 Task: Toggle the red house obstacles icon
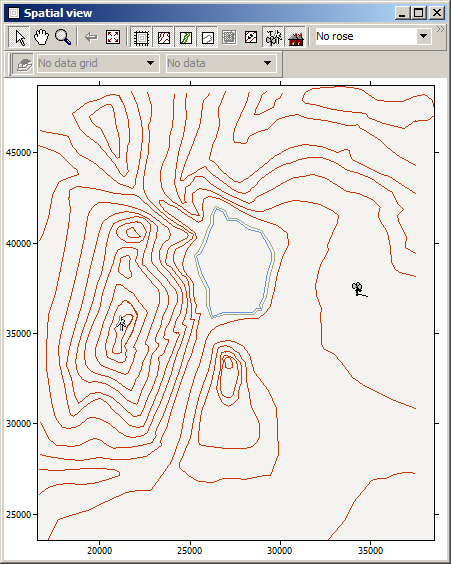pyautogui.click(x=295, y=37)
